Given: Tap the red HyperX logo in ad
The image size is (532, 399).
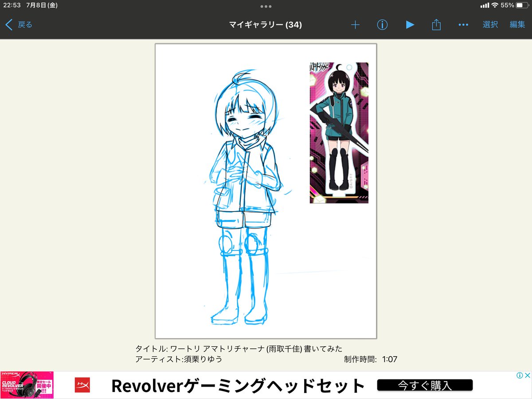Looking at the screenshot, I should coord(82,385).
